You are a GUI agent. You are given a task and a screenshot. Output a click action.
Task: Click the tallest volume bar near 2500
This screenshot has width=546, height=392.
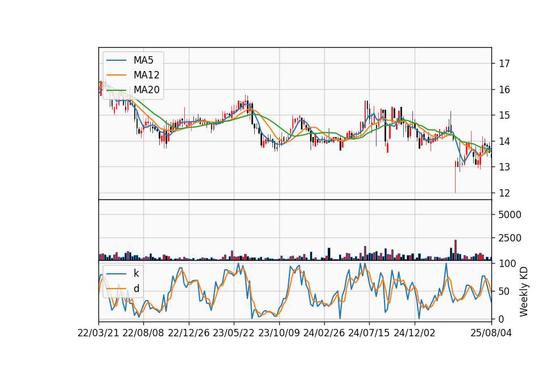[x=456, y=250]
